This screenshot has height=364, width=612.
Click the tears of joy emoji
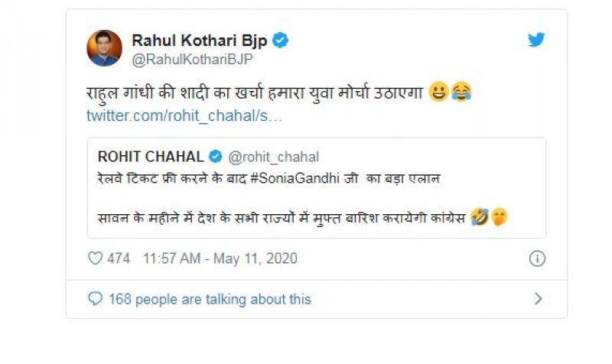coord(462,93)
